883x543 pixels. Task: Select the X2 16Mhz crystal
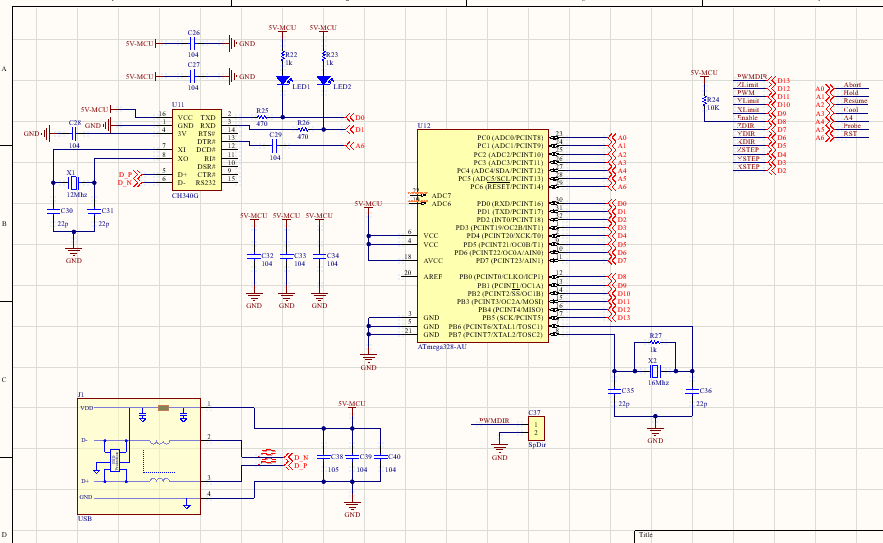tap(654, 371)
